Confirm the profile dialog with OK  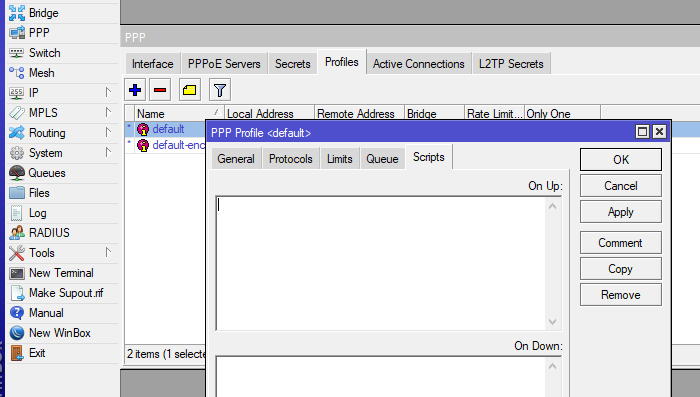[x=621, y=160]
